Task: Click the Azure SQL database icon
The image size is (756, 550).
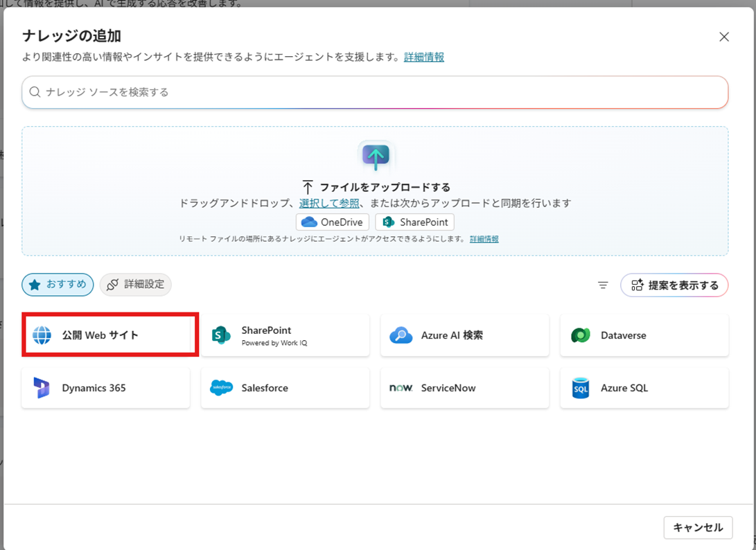Action: (x=581, y=387)
